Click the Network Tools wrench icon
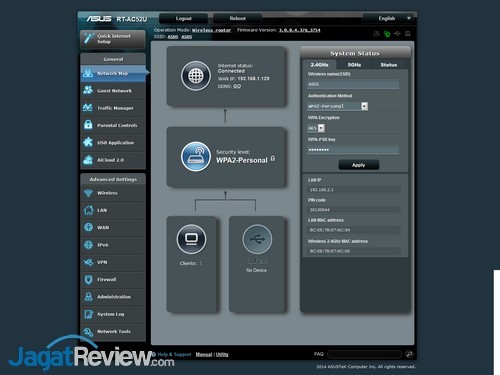This screenshot has width=500, height=375. (88, 331)
